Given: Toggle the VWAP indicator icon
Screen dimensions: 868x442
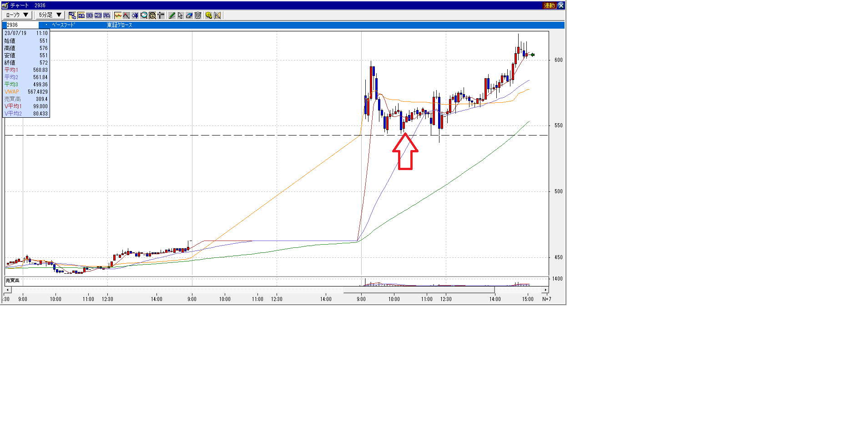Looking at the screenshot, I should point(72,15).
